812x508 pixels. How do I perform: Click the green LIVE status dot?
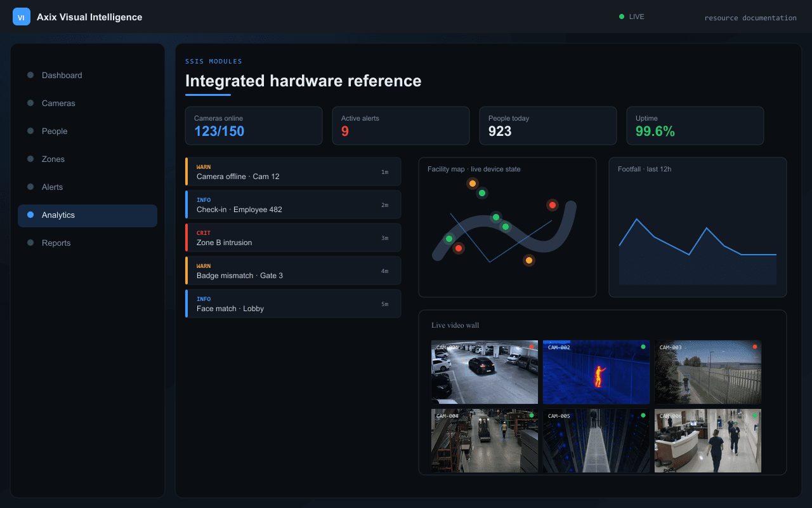(622, 17)
